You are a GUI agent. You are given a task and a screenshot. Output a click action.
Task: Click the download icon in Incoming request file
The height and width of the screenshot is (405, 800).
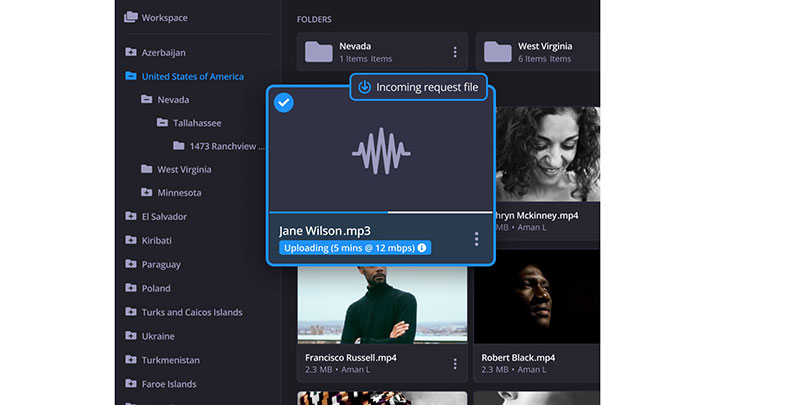point(364,87)
